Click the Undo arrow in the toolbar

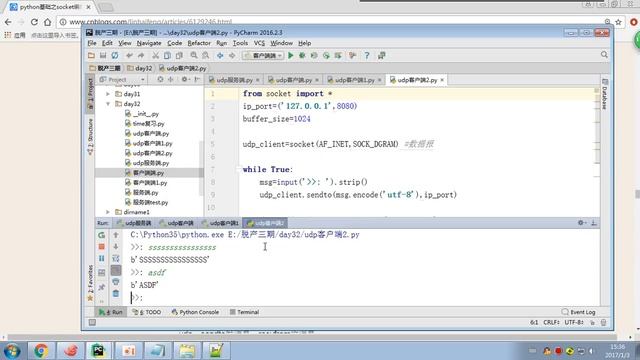[129, 56]
